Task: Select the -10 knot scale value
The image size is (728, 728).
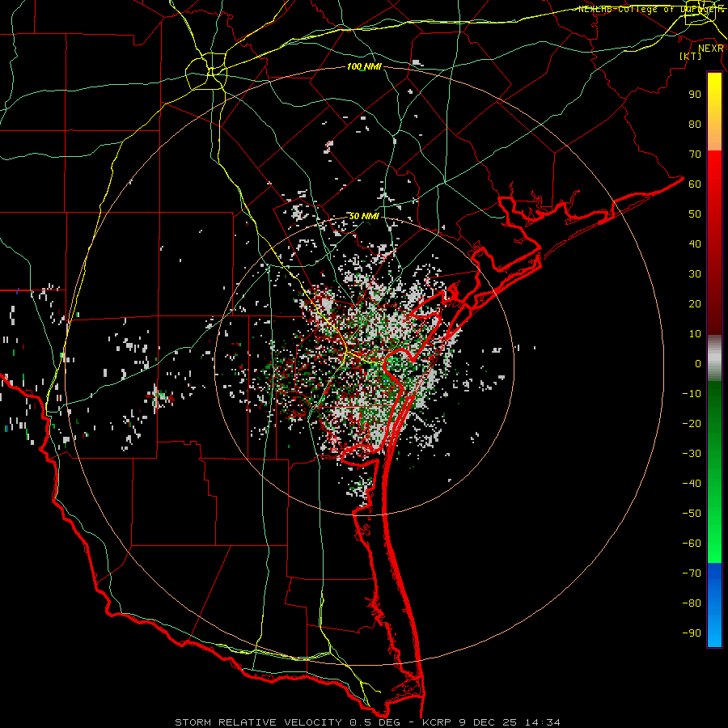Action: point(692,394)
